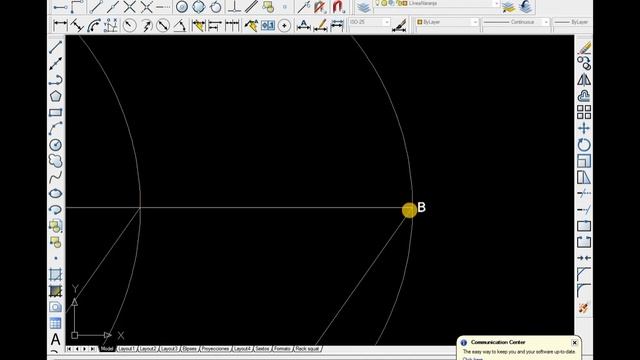
Task: Select the Construction Line tool
Action: point(56,63)
